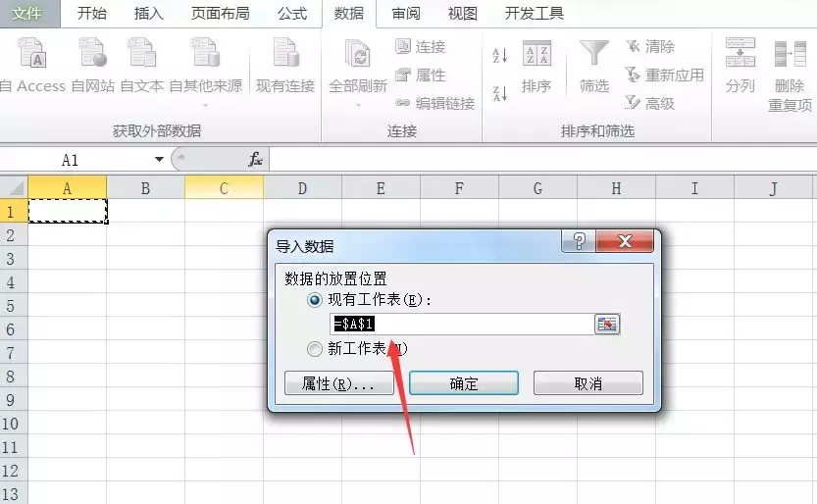817x504 pixels.
Task: Open Advanced (高级) filter
Action: coord(649,103)
